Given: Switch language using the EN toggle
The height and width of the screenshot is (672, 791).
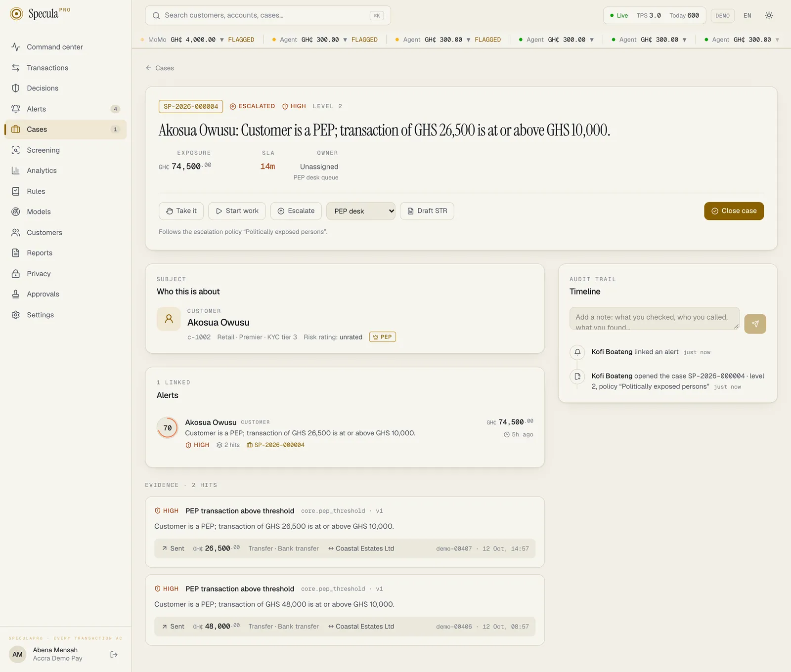Looking at the screenshot, I should [x=747, y=15].
